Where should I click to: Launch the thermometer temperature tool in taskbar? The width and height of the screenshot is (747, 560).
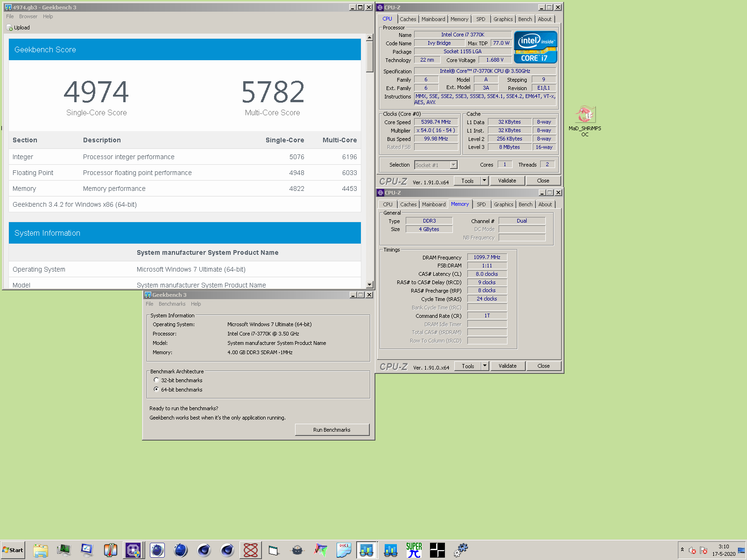110,550
